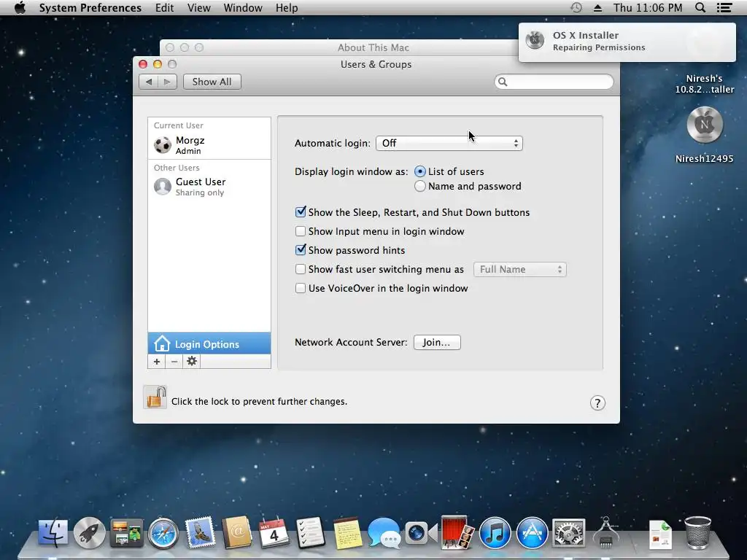The height and width of the screenshot is (560, 747).
Task: Open the document stack in Dock
Action: (x=661, y=534)
